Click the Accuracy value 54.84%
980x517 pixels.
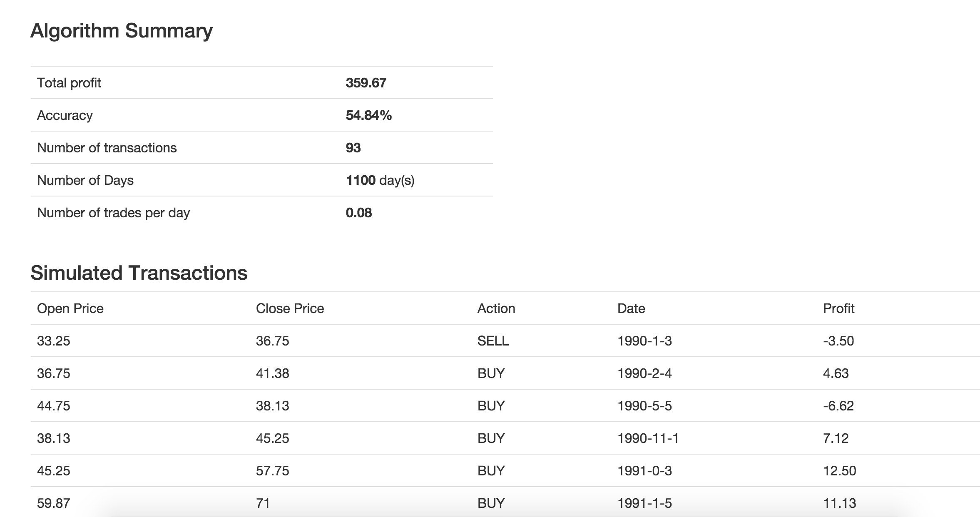pos(368,115)
